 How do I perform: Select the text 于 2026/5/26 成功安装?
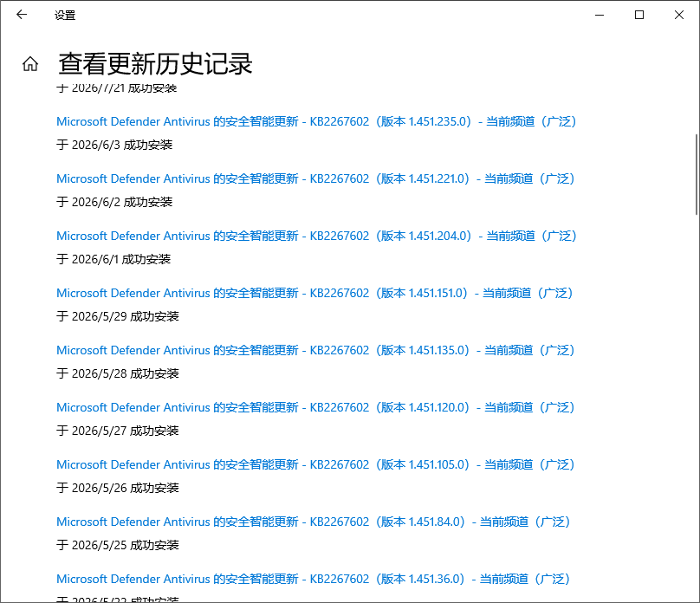point(118,488)
